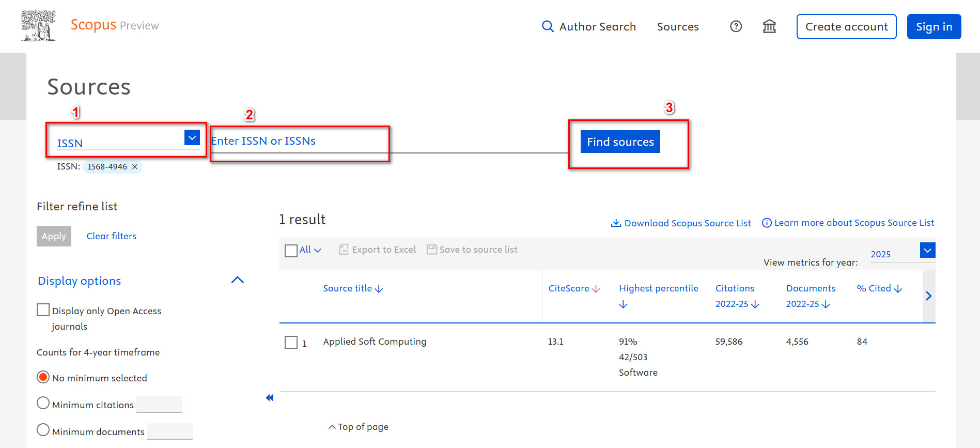Collapse the filter panel with double arrow

[x=270, y=397]
